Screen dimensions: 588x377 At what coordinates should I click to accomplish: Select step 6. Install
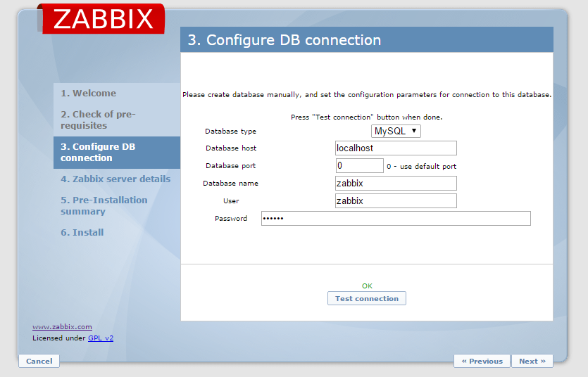coord(82,233)
